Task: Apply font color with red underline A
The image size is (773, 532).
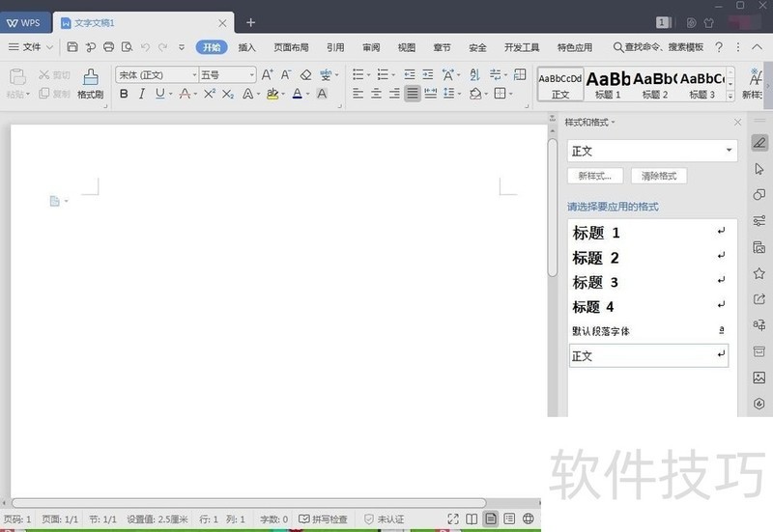Action: [298, 94]
